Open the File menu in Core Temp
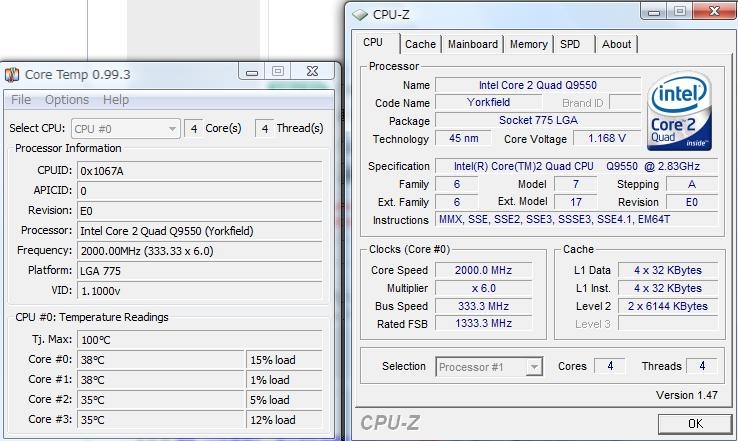This screenshot has height=441, width=738. [21, 100]
